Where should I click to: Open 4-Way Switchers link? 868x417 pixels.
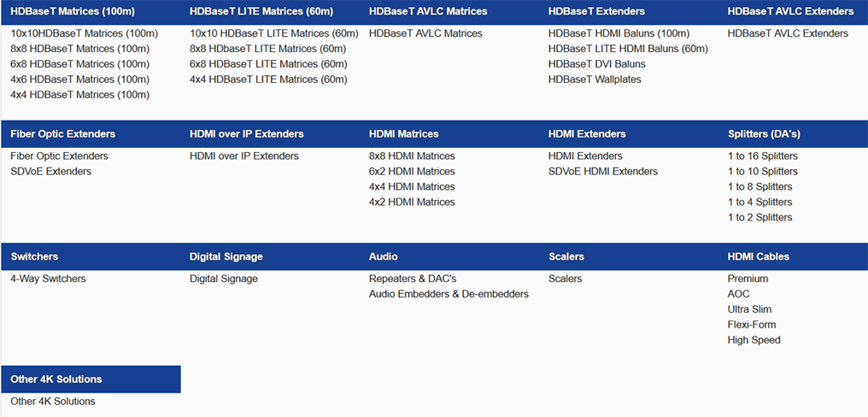click(x=48, y=279)
